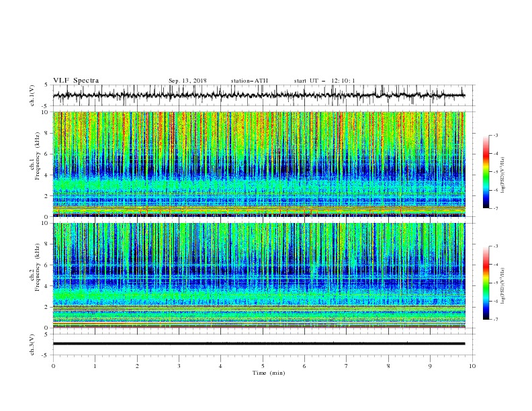Click the ch.2 PSD color scale bar
The height and width of the screenshot is (411, 532).
click(486, 283)
